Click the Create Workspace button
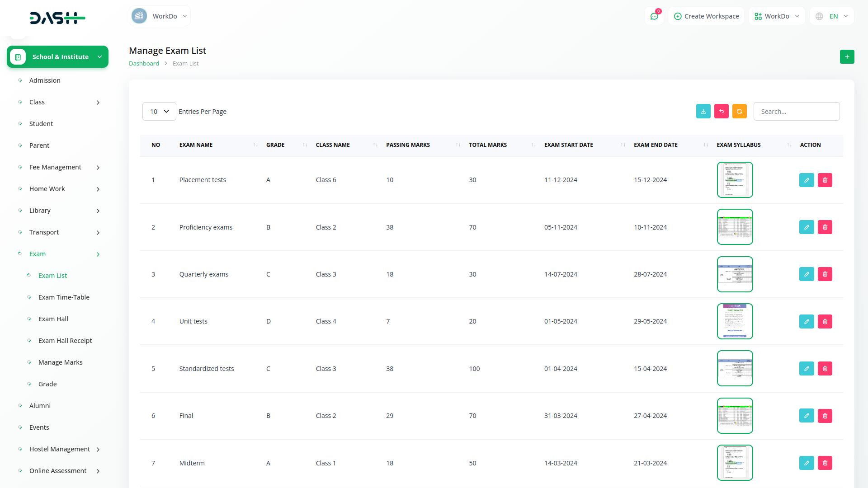Viewport: 868px width, 488px height. pyautogui.click(x=706, y=16)
